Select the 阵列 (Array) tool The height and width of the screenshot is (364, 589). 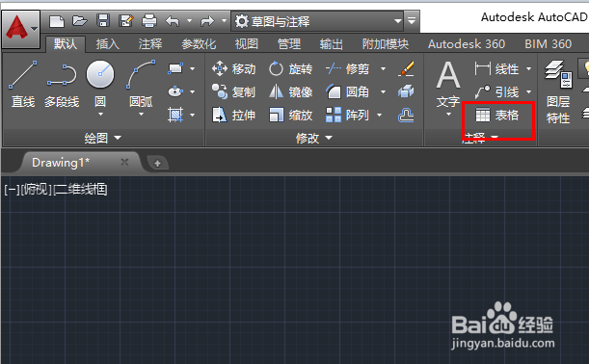pos(347,115)
